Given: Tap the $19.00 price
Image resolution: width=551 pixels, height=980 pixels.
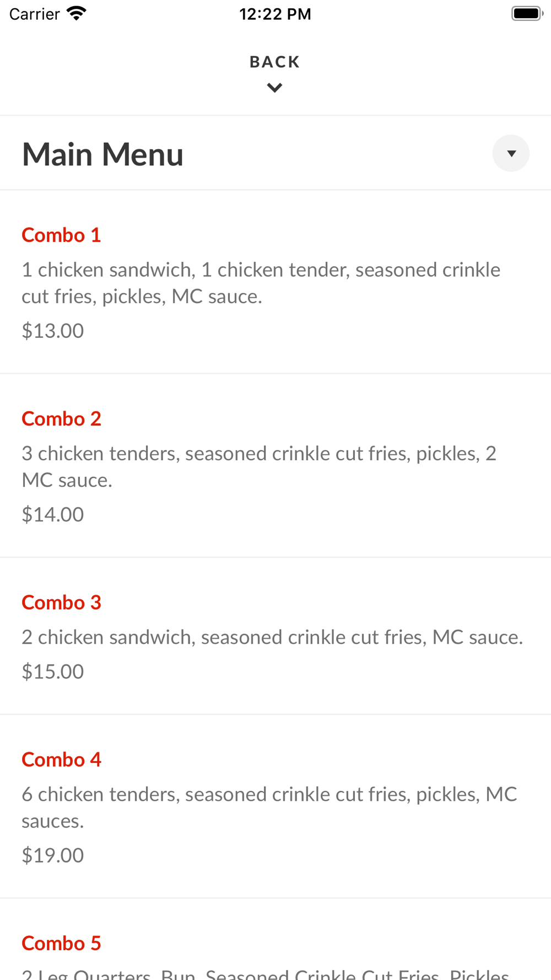Looking at the screenshot, I should [x=53, y=855].
